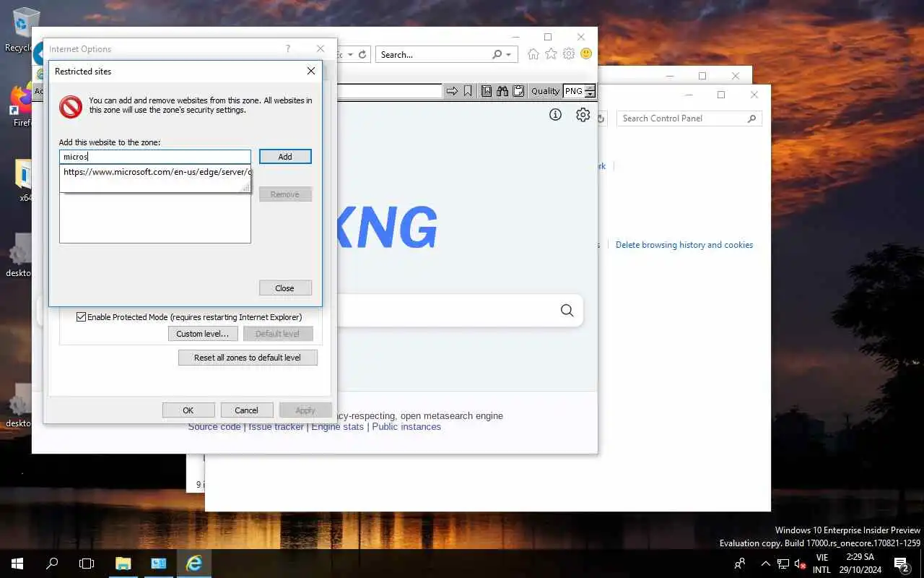This screenshot has width=924, height=578.
Task: Click the right-arrow go icon in the toolbar
Action: click(452, 91)
